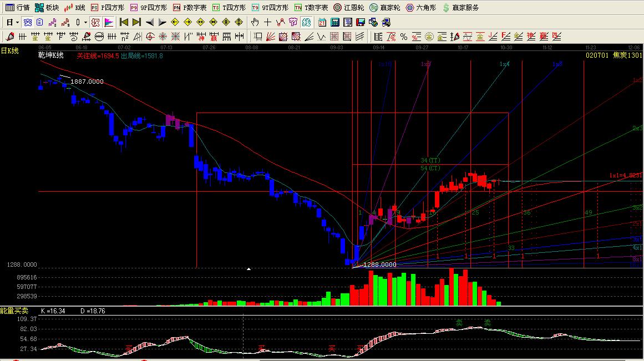This screenshot has width=644, height=361.
Task: Click the red 关注线=1694.5 indicator label
Action: point(98,56)
